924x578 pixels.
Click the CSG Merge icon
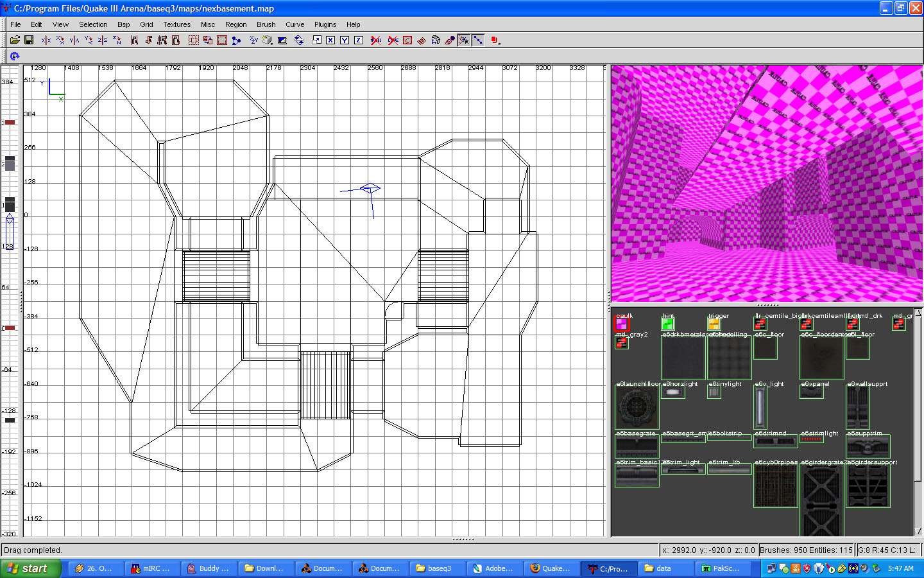pos(207,40)
